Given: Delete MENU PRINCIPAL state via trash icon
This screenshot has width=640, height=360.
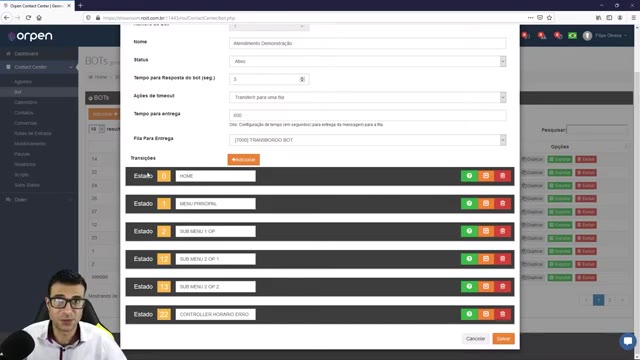Looking at the screenshot, I should point(502,204).
